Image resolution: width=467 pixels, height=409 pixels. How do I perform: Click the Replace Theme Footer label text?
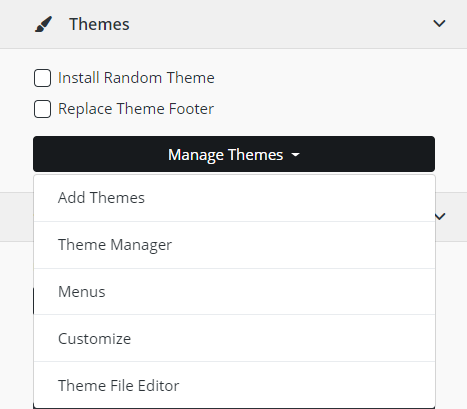coord(136,109)
